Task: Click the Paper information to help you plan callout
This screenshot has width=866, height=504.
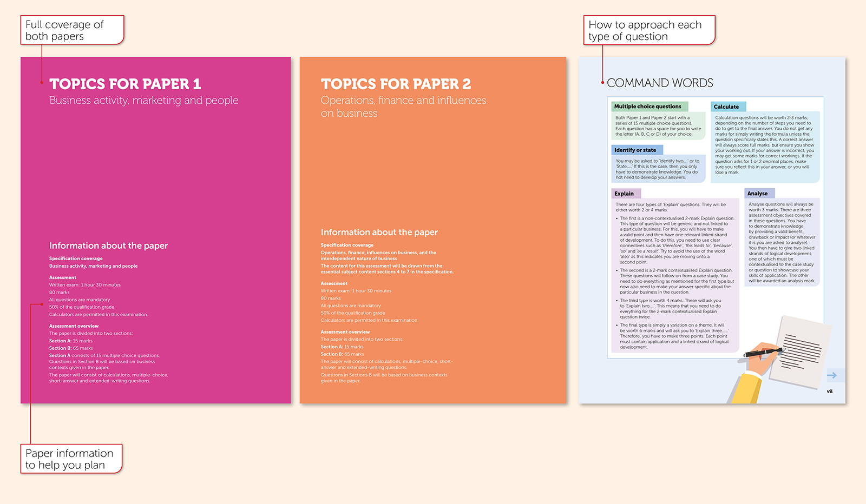Action: pyautogui.click(x=70, y=459)
